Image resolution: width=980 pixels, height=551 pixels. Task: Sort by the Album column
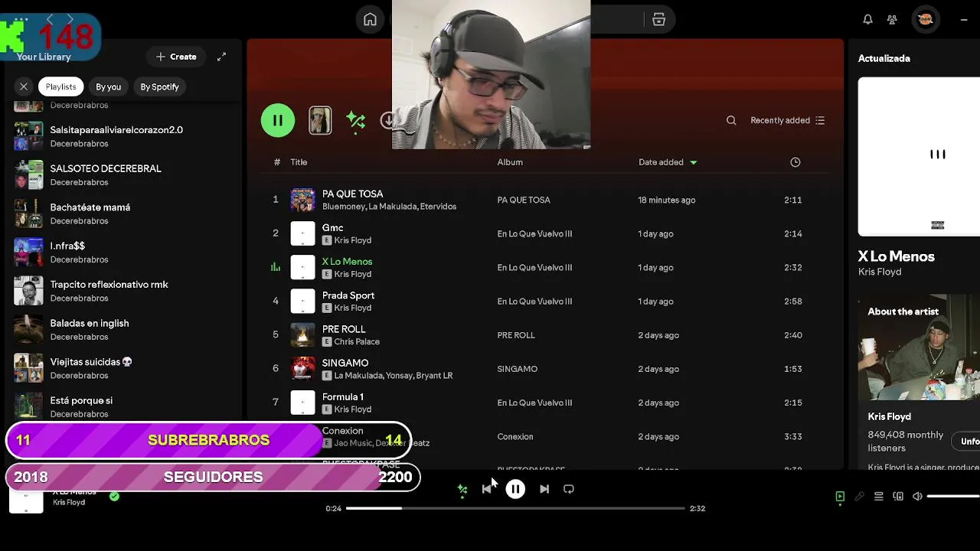pyautogui.click(x=510, y=162)
